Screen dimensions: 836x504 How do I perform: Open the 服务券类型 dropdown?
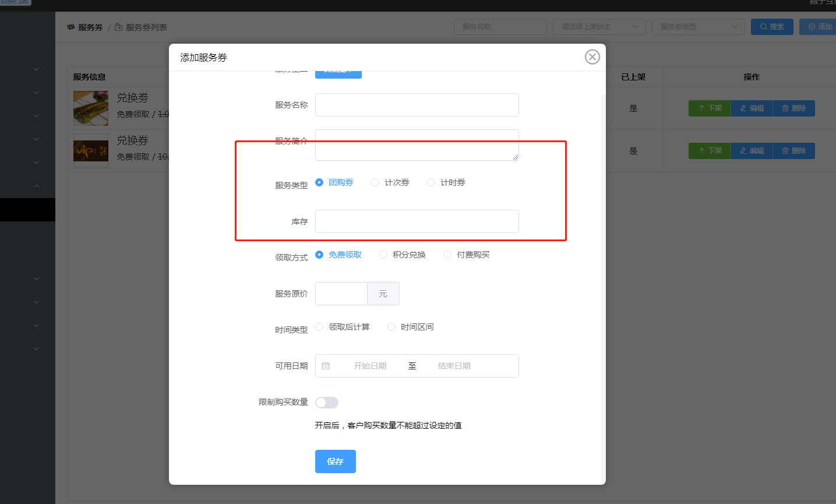pos(699,27)
